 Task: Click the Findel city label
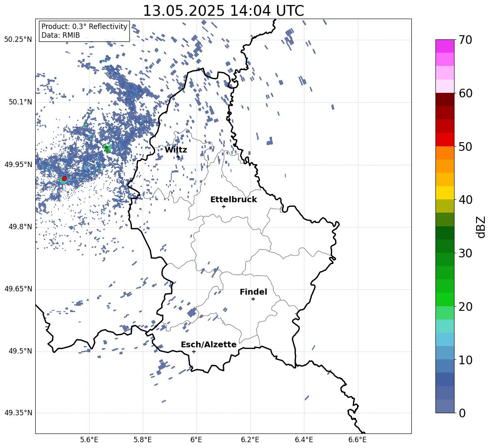[x=253, y=292]
